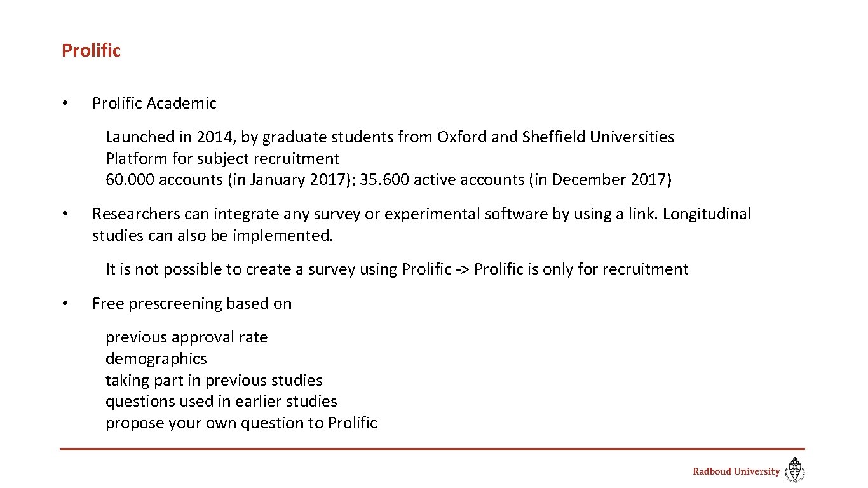
Task: Click the Radboud University wordmark text
Action: click(736, 471)
